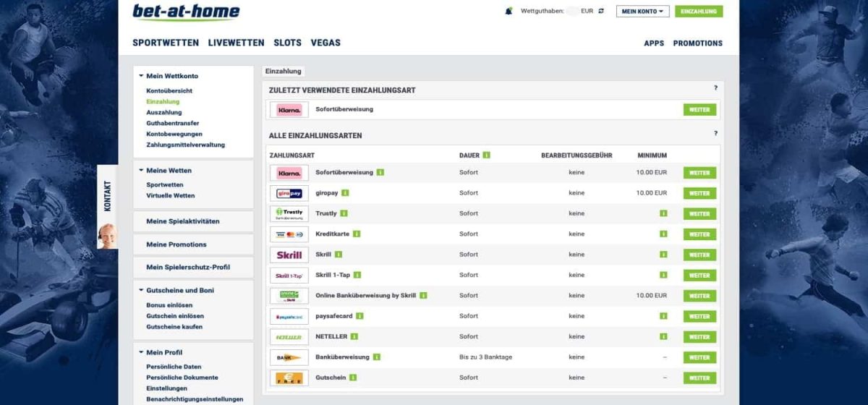868x405 pixels.
Task: Click the notification bell icon
Action: pos(509,11)
